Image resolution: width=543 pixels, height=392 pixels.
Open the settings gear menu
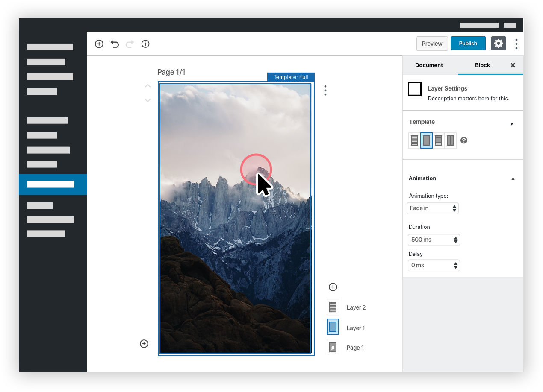pos(499,43)
